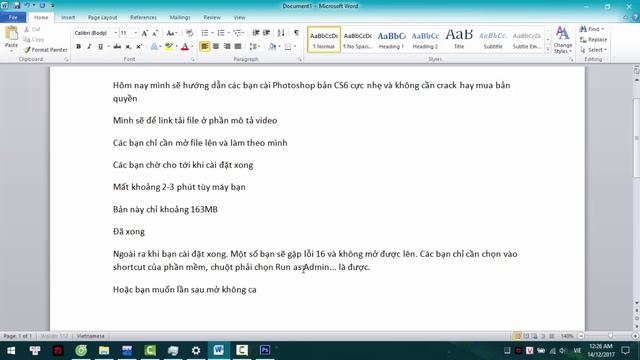Click the Vietnamese language indicator
Screen dimensions: 640x360
pos(91,336)
